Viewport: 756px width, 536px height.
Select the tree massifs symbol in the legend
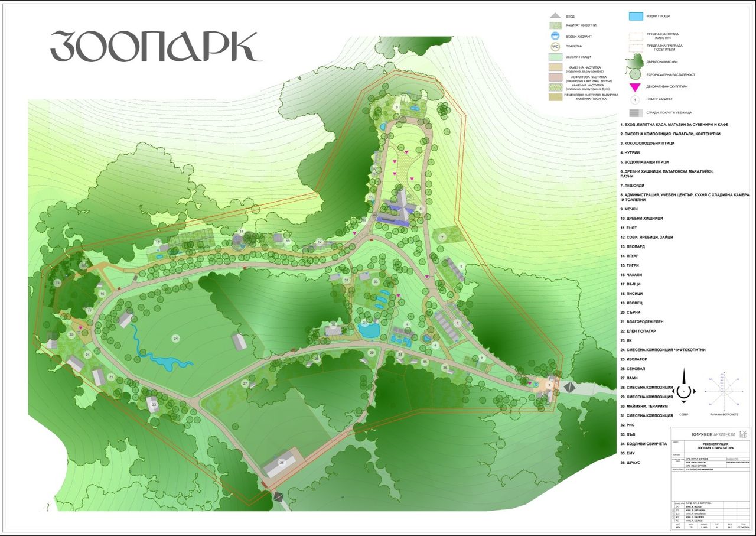point(635,61)
